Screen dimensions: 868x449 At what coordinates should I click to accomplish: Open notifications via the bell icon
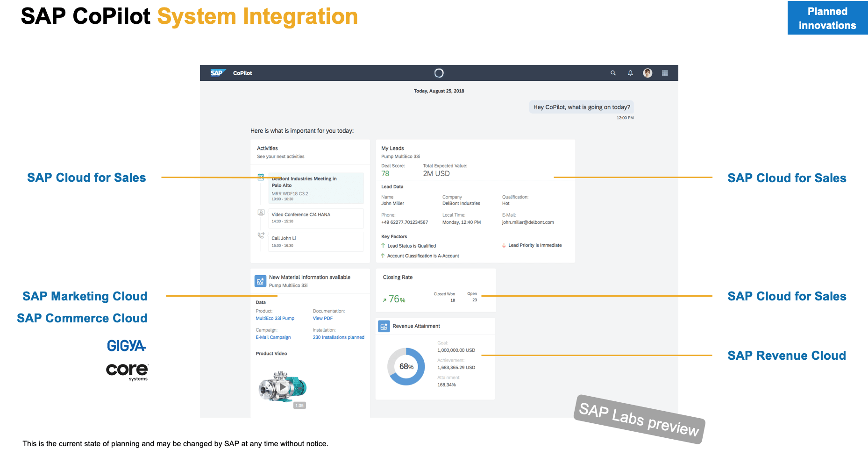point(630,73)
